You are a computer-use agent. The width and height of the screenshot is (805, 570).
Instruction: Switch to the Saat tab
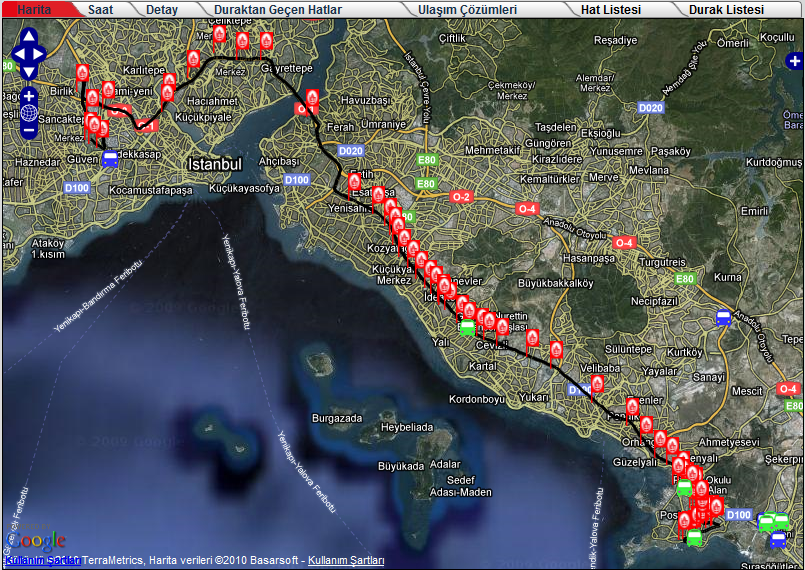click(100, 9)
